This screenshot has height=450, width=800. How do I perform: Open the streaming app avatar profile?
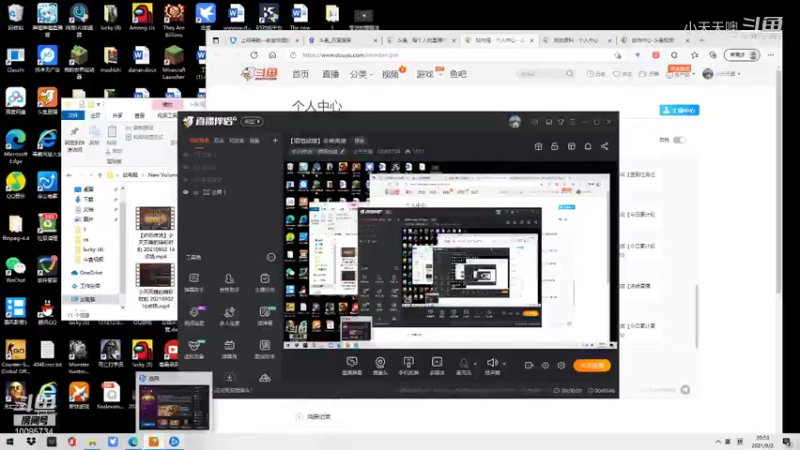[x=515, y=122]
